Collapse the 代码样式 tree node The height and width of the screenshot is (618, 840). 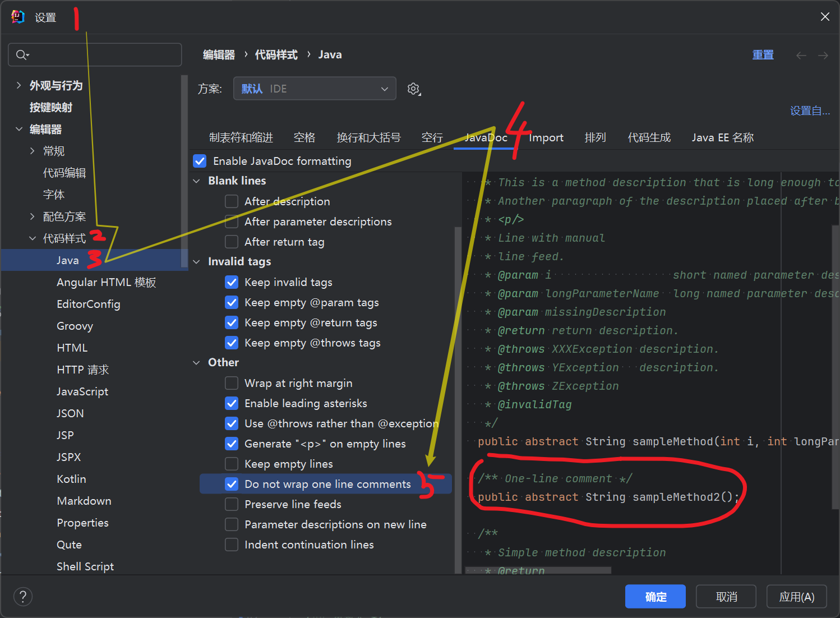click(x=33, y=238)
